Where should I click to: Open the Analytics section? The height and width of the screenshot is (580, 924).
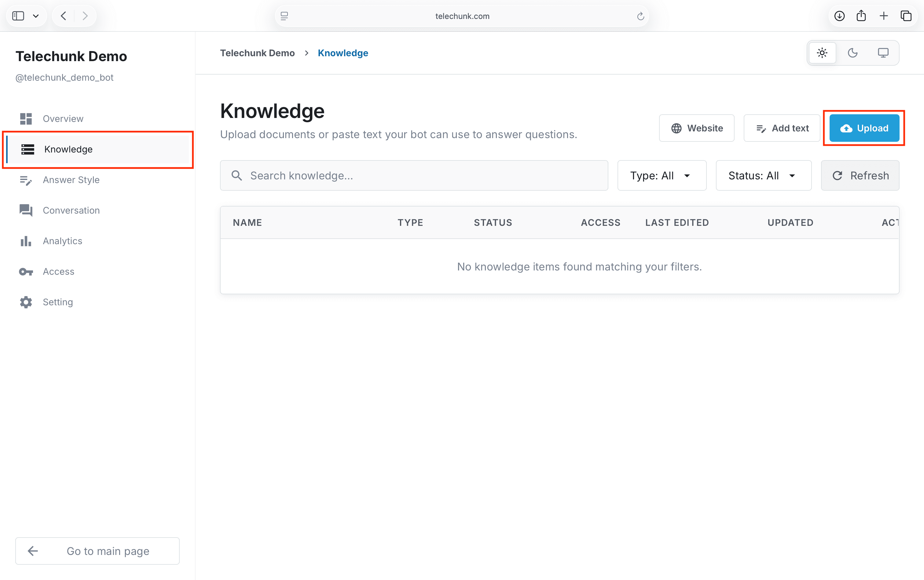tap(97, 241)
